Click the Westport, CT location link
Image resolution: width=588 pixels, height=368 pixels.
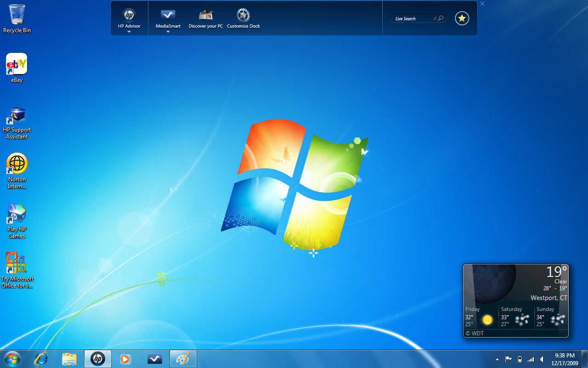click(x=549, y=298)
